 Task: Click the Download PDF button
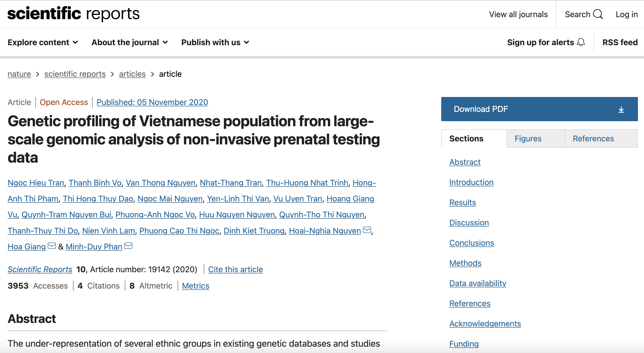pyautogui.click(x=481, y=109)
